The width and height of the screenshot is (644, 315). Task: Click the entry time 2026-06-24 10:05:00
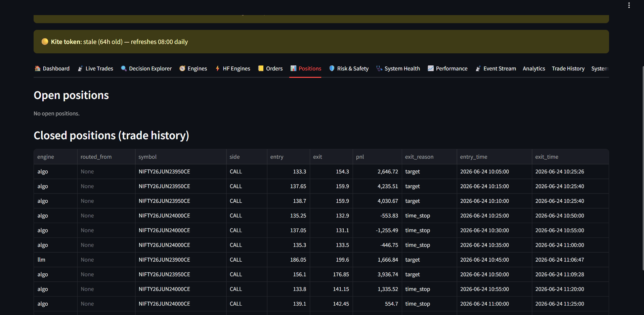494,171
